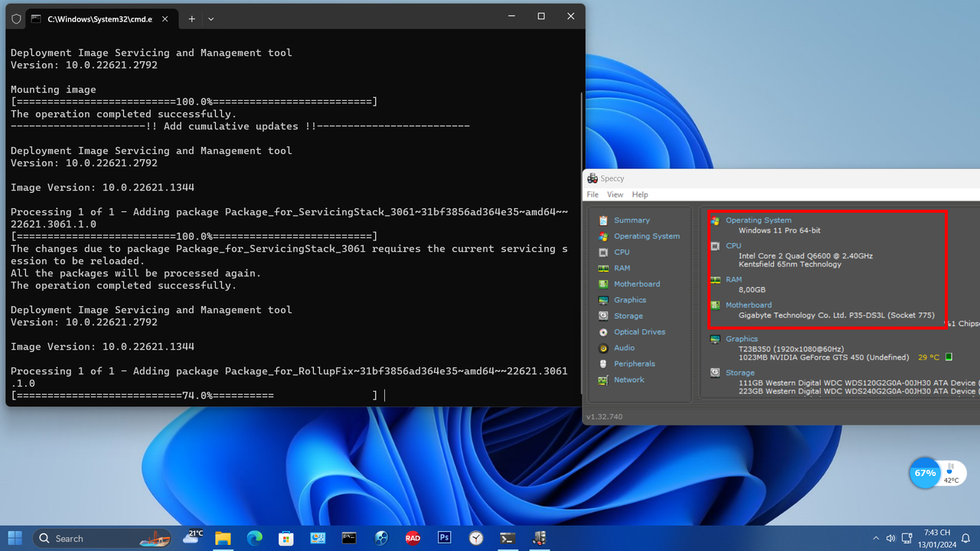Select the C:\Windows\System32\cmd.e tab
The image size is (980, 551).
click(101, 18)
